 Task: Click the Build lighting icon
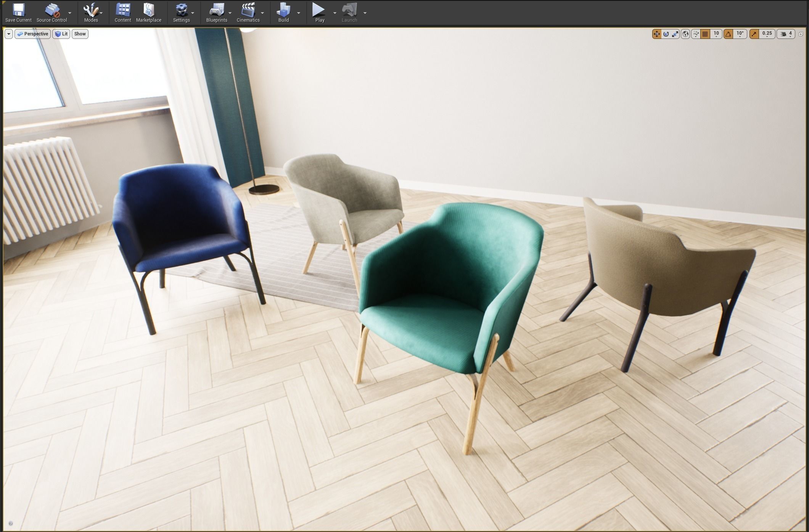tap(283, 12)
